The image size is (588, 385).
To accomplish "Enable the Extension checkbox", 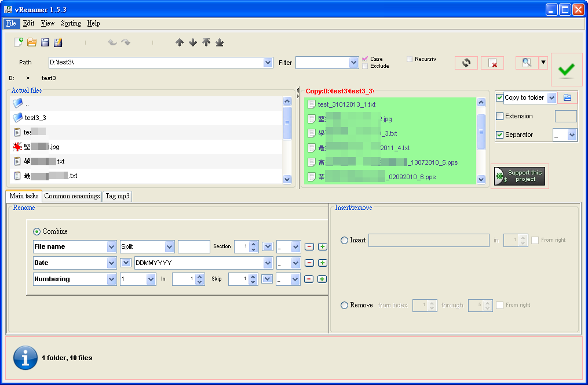I will (499, 117).
